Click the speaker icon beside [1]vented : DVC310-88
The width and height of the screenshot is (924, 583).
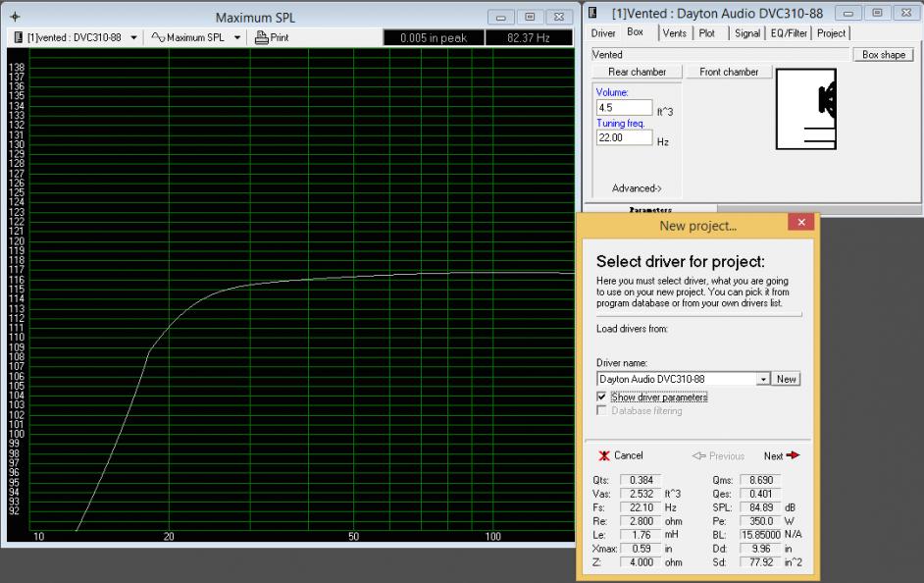(x=19, y=37)
